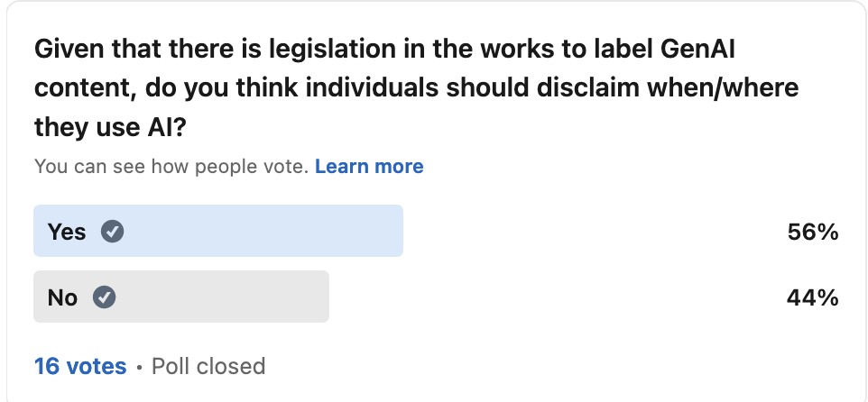Select the Yes poll option bar

(x=271, y=232)
